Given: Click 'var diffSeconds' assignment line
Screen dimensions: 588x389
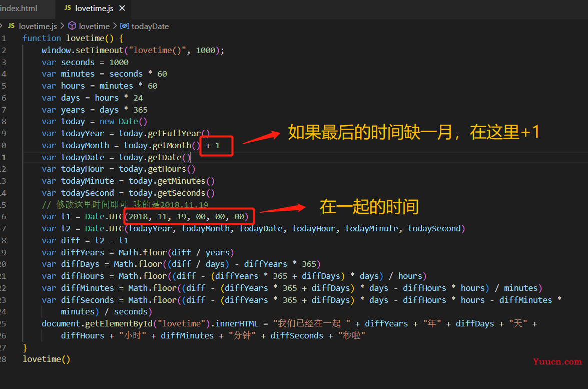Looking at the screenshot, I should (x=302, y=300).
